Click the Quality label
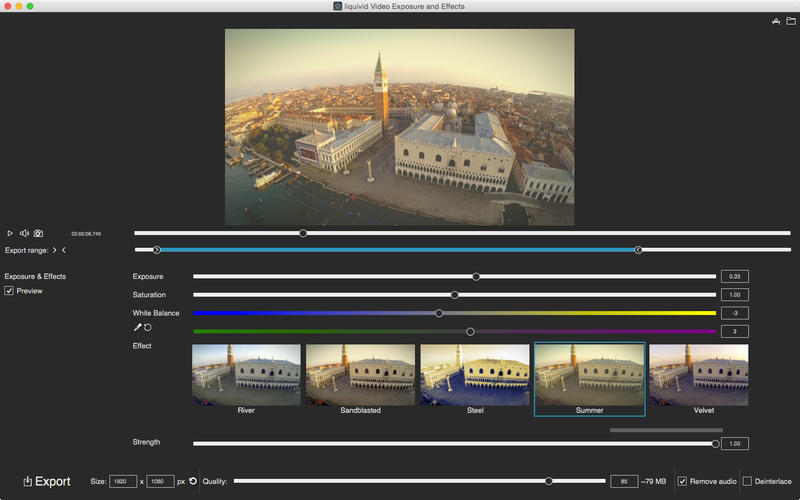 click(x=215, y=481)
